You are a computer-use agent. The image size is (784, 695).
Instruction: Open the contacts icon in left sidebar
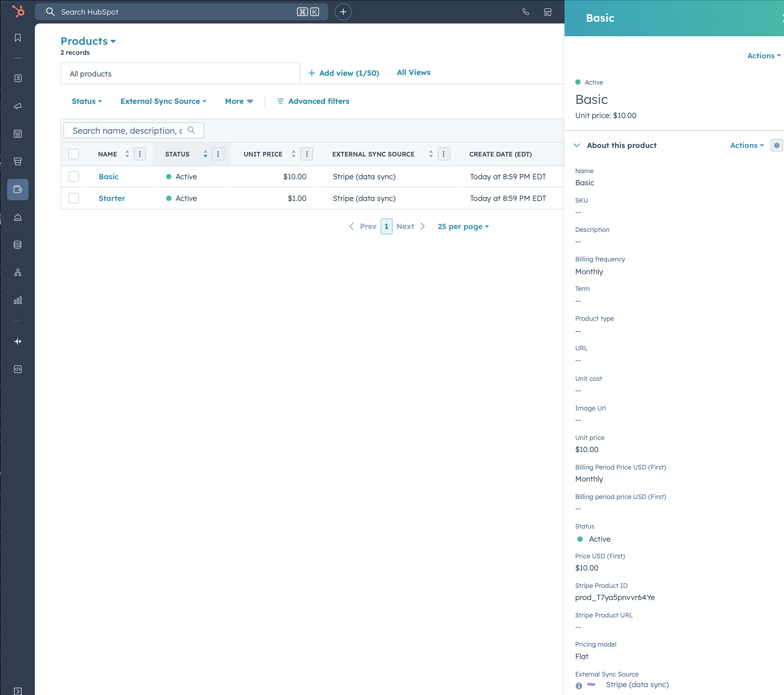[x=18, y=78]
